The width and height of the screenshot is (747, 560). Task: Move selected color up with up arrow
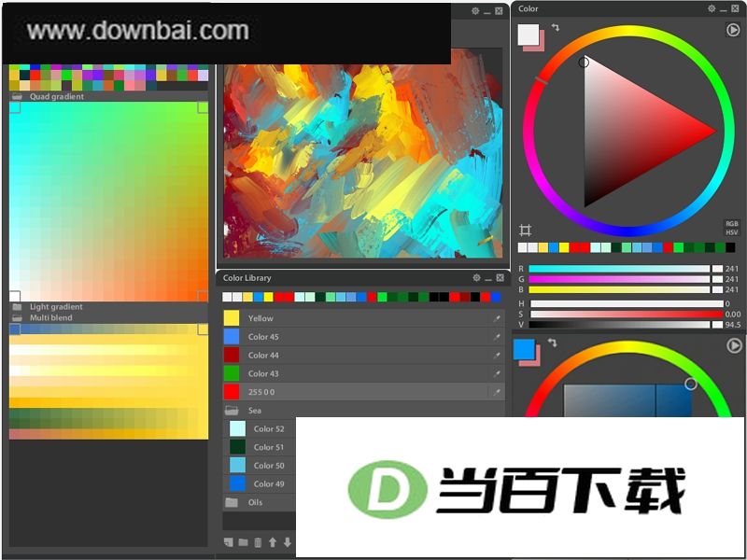point(273,542)
